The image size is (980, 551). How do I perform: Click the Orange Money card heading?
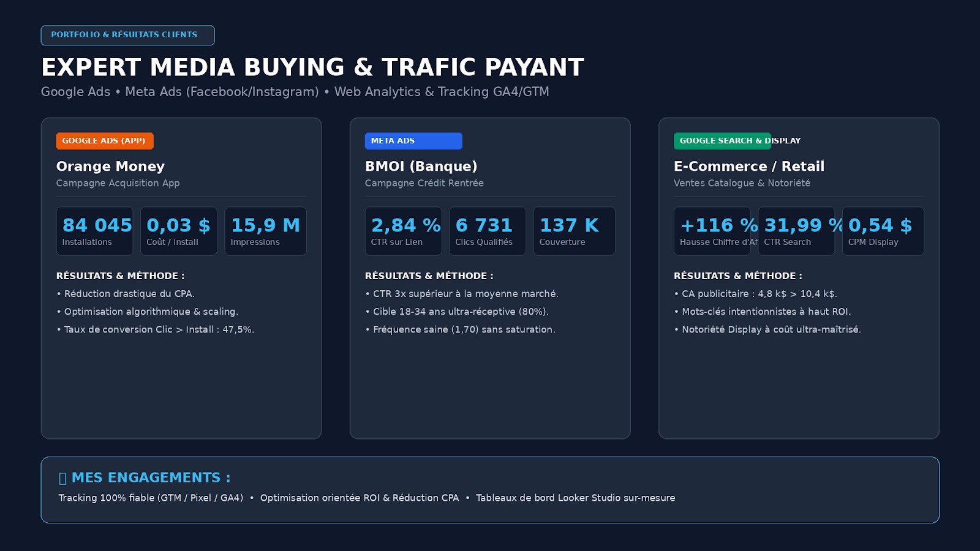(x=110, y=167)
